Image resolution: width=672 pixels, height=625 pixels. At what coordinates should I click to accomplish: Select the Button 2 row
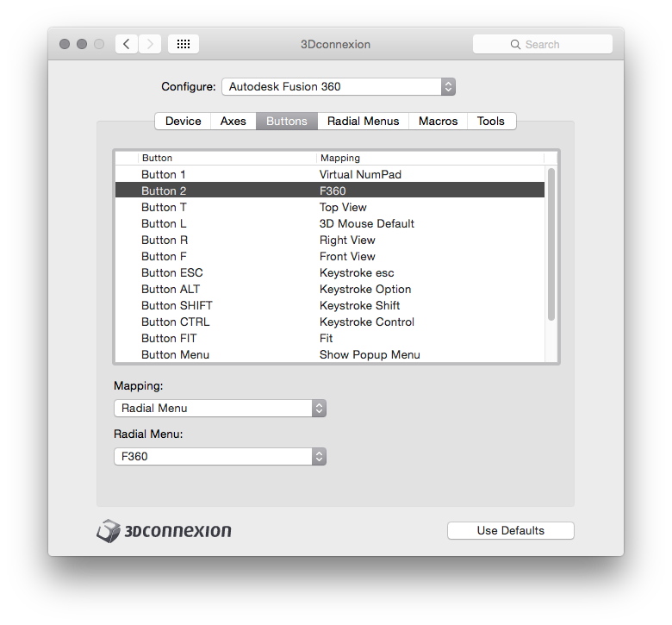(x=330, y=191)
